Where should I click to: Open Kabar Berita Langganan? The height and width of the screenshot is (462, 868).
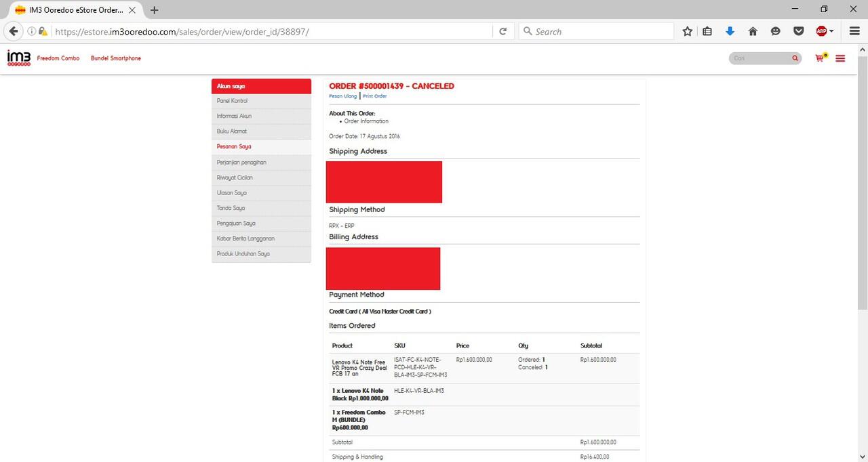pyautogui.click(x=261, y=238)
